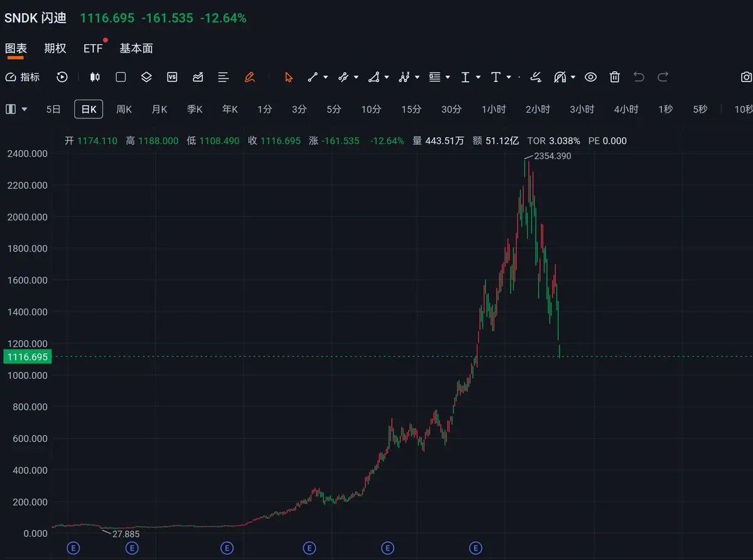The width and height of the screenshot is (753, 560).
Task: Redo the last drawing action
Action: pyautogui.click(x=663, y=77)
